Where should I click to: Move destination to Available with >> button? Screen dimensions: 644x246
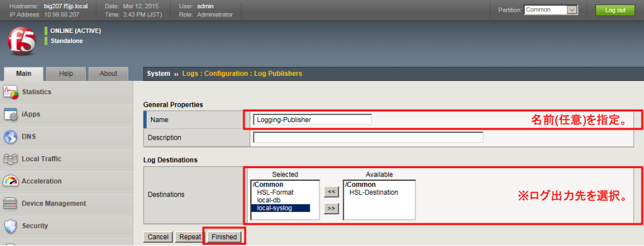point(331,209)
